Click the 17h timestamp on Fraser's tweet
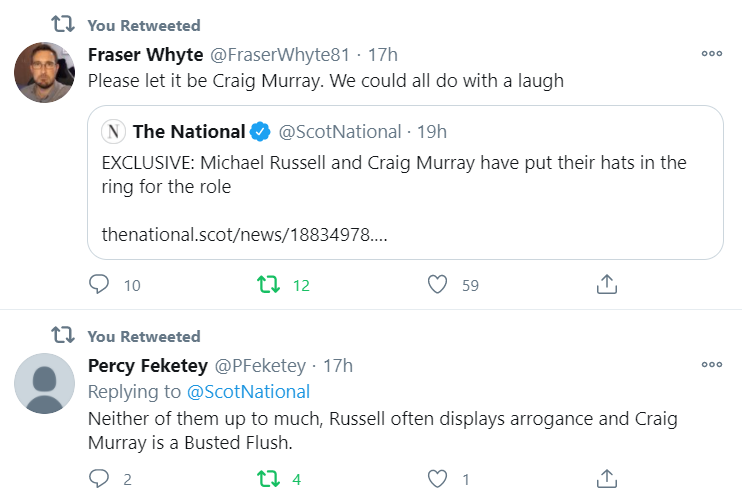 coord(384,54)
